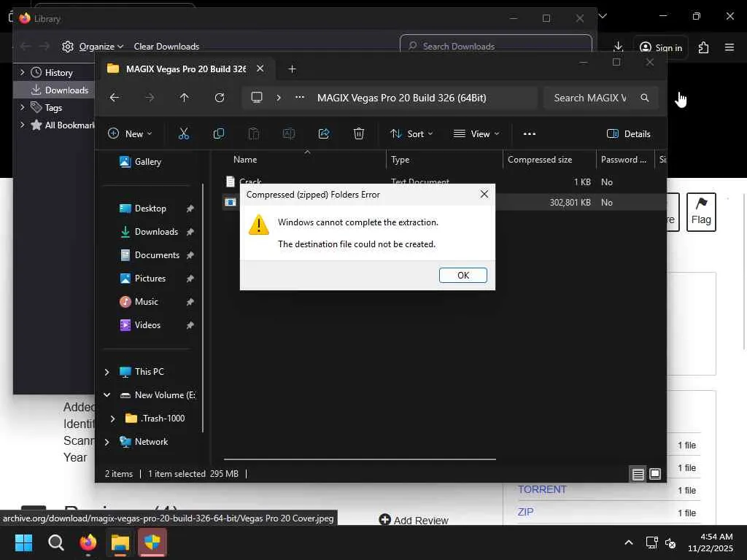Click the Search MAGIX input field

point(589,98)
